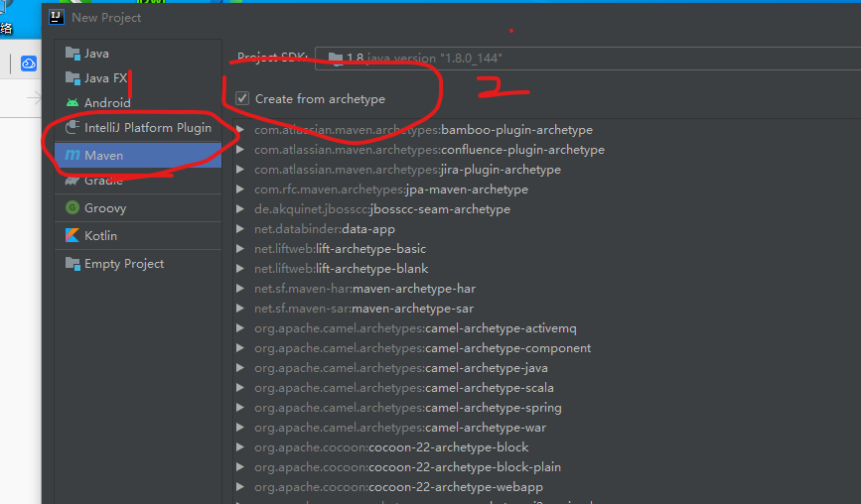The image size is (861, 504).
Task: Select camel-archetype-java text
Action: (487, 368)
